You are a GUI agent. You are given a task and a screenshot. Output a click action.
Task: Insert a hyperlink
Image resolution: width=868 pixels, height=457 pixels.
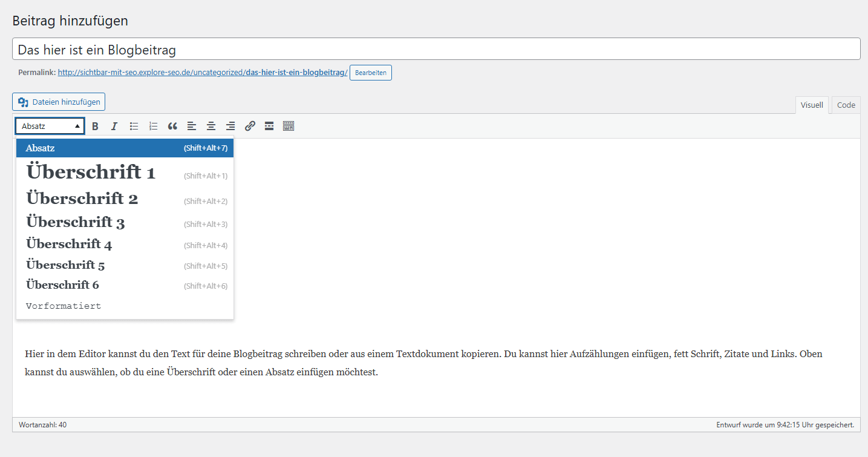coord(250,126)
